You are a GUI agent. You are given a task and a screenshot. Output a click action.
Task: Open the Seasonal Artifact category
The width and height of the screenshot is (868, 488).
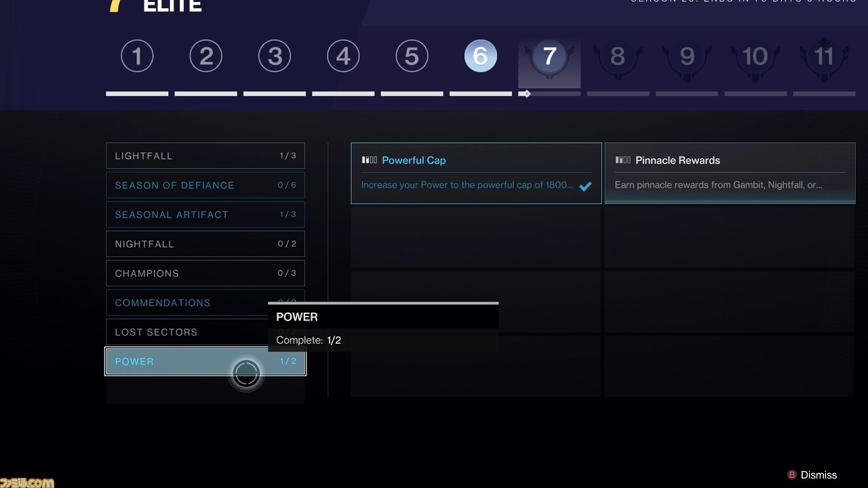pyautogui.click(x=205, y=214)
